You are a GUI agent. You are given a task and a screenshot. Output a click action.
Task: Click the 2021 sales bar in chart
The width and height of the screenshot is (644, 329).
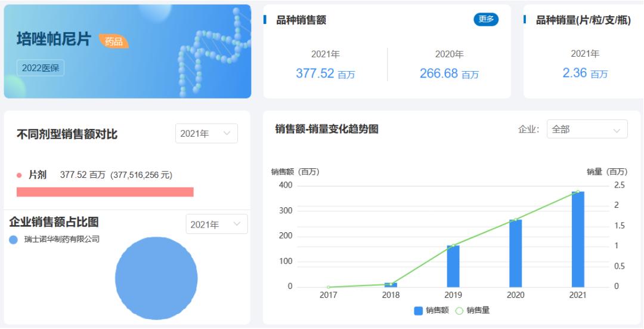pos(578,239)
